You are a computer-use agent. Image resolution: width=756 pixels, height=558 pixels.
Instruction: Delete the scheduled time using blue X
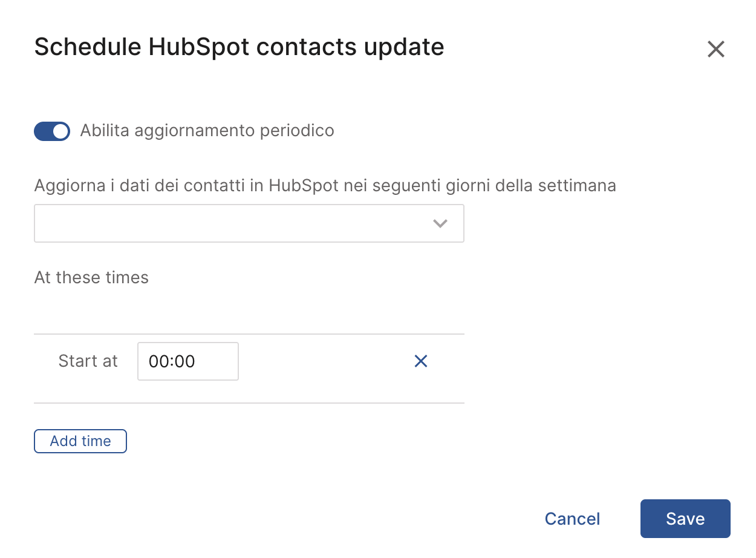[421, 361]
